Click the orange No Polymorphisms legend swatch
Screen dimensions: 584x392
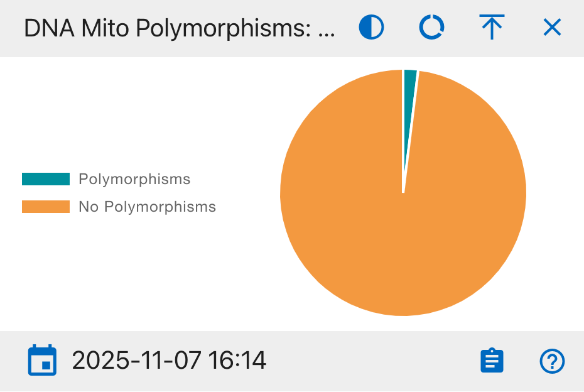(46, 207)
